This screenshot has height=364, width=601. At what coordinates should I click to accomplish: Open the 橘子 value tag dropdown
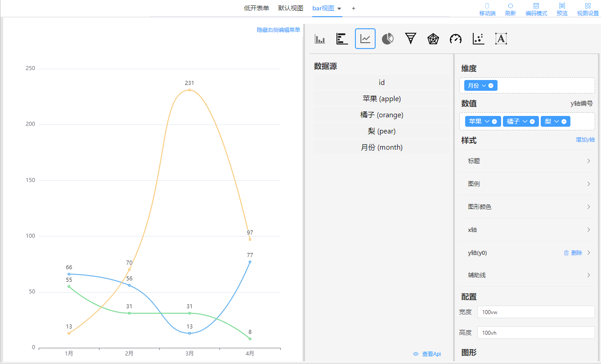pyautogui.click(x=525, y=121)
